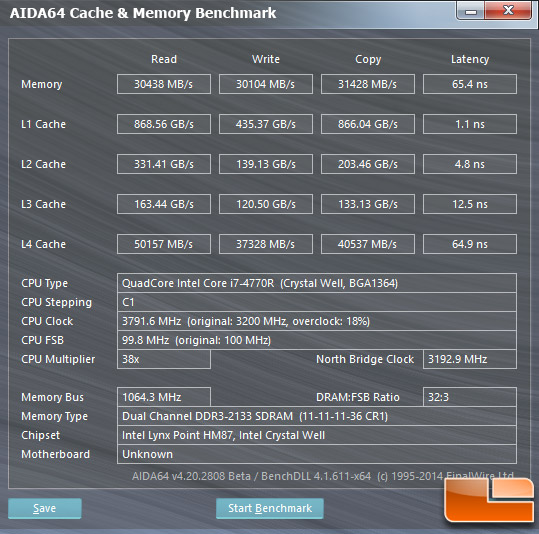Click the orange logo in the corner
The height and width of the screenshot is (534, 539).
point(489,500)
